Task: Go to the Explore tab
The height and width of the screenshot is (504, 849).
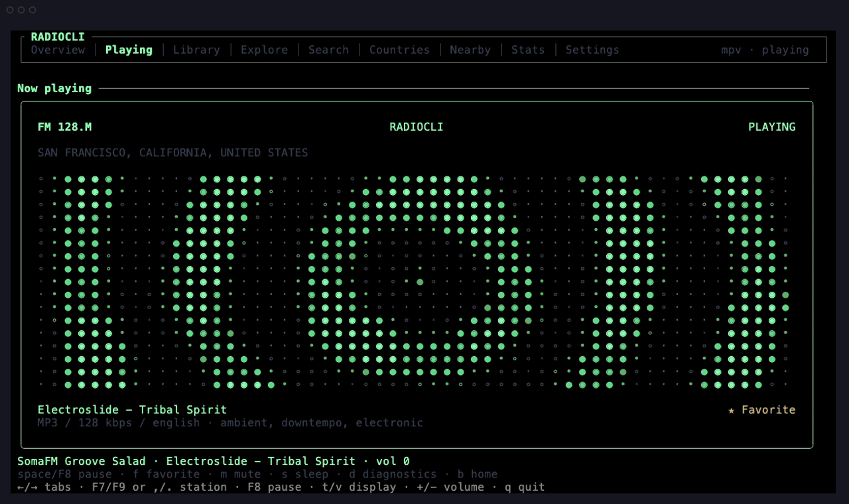Action: click(264, 50)
